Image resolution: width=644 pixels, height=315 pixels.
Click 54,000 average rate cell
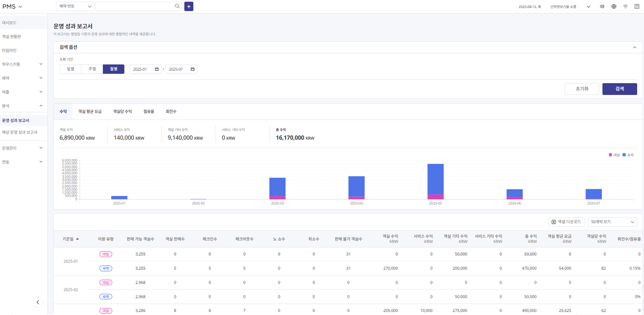click(x=565, y=268)
